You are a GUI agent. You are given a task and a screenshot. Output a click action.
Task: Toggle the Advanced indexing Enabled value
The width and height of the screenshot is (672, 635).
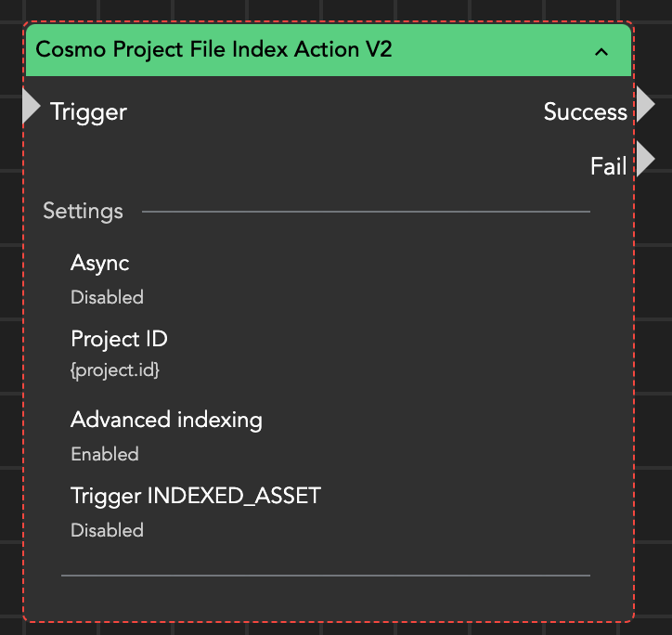click(105, 454)
